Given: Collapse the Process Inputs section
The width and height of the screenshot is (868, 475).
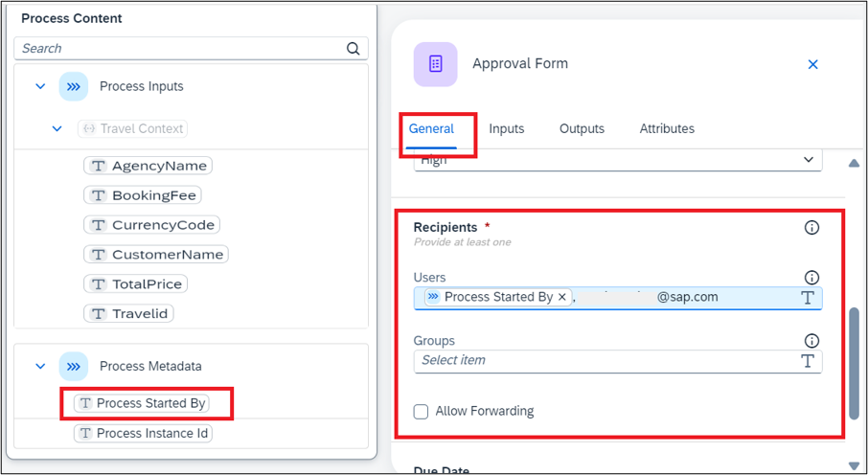Looking at the screenshot, I should (40, 86).
